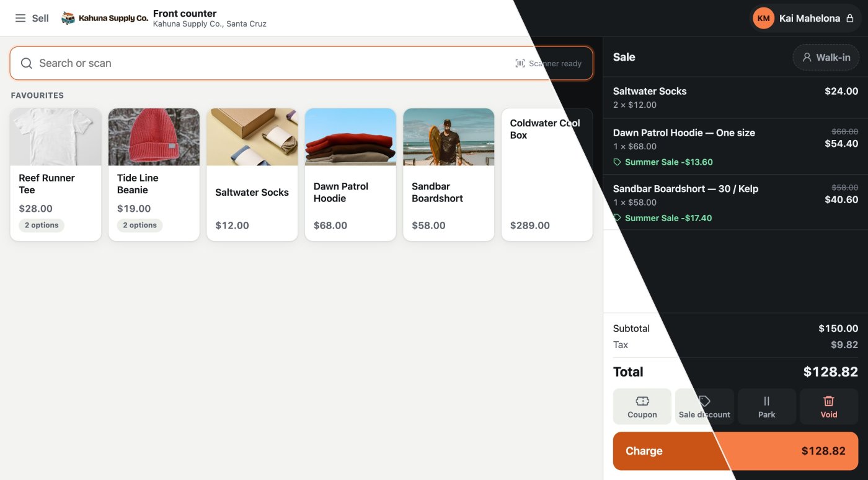The image size is (868, 480).
Task: Click the FAVOURITES section heading
Action: coord(37,95)
